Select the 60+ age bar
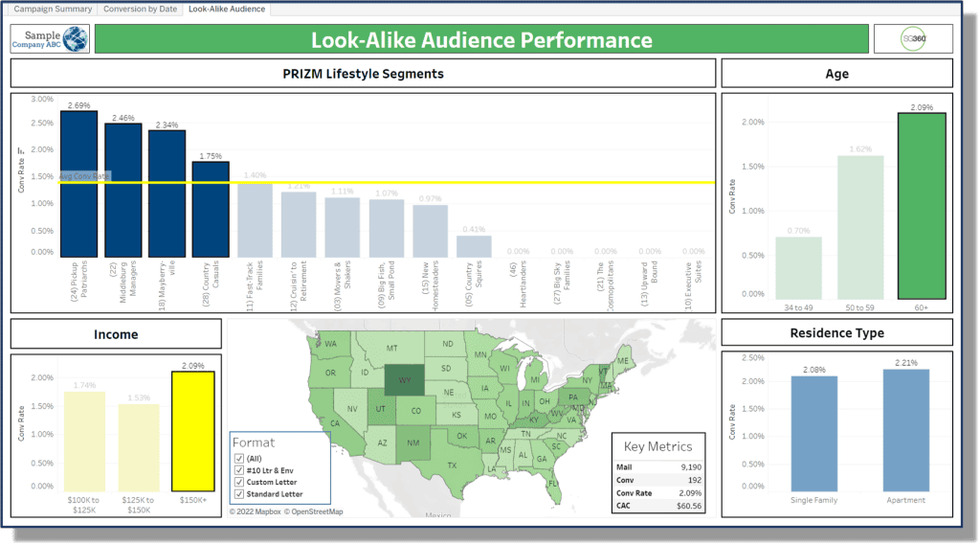This screenshot has width=980, height=545. pos(922,206)
